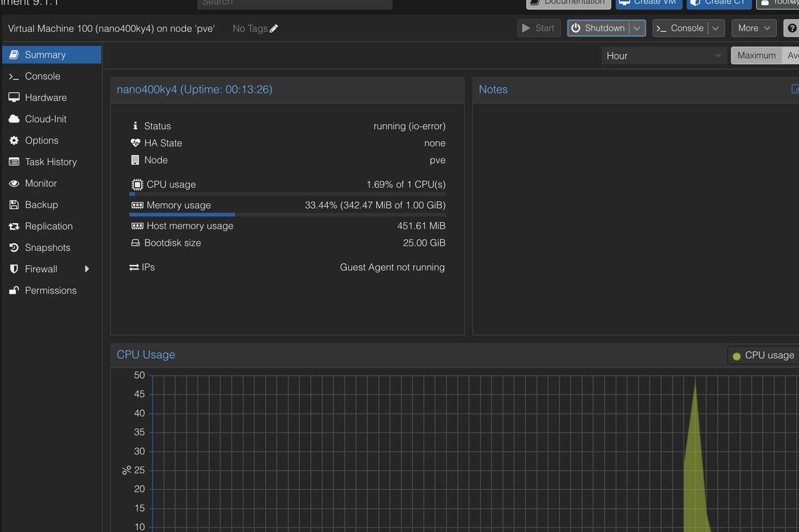Click the icon beside Host memory usage

pyautogui.click(x=136, y=226)
